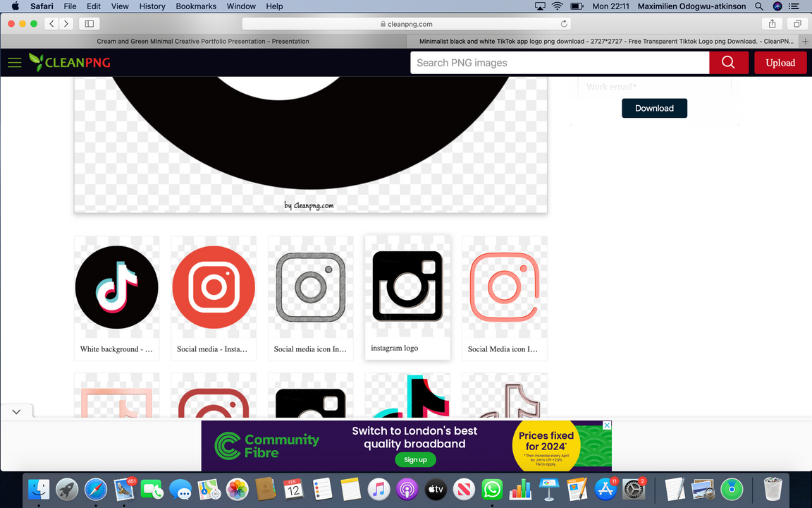The width and height of the screenshot is (812, 508).
Task: Open Launchpad from the dock
Action: point(67,489)
